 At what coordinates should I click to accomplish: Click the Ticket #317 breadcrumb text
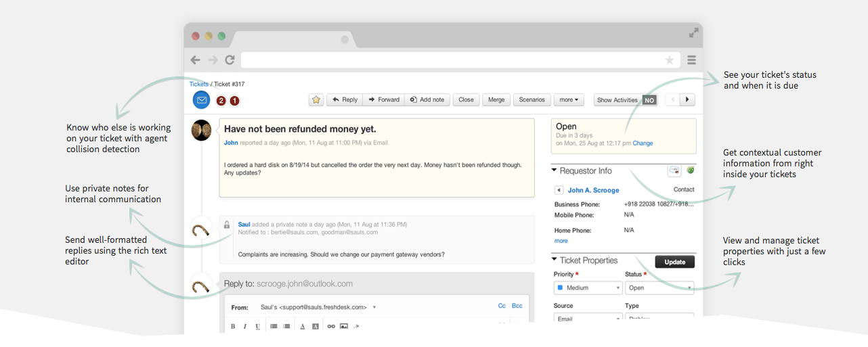pos(230,85)
